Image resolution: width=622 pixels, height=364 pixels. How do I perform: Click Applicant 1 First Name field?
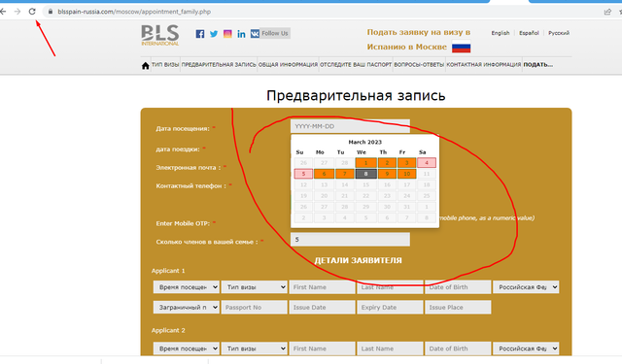(322, 287)
